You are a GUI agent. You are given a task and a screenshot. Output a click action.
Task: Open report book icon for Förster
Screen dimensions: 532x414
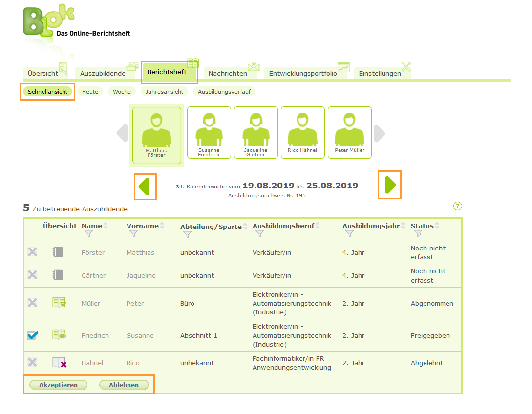pos(58,252)
